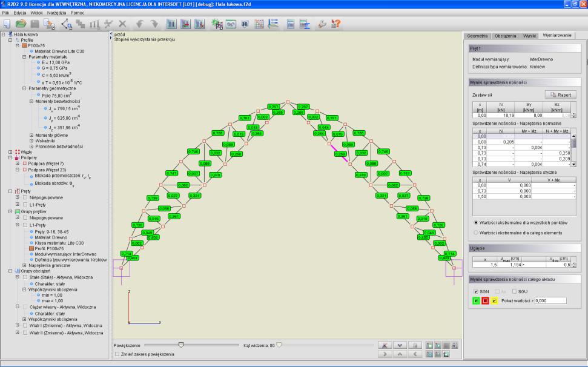This screenshot has width=588, height=367.
Task: Click the green gear structure calculation icon
Action: pos(217,24)
